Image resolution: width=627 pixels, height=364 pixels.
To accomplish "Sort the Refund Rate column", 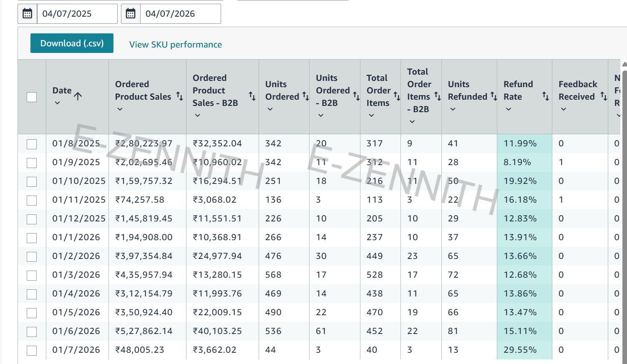I will (x=545, y=96).
